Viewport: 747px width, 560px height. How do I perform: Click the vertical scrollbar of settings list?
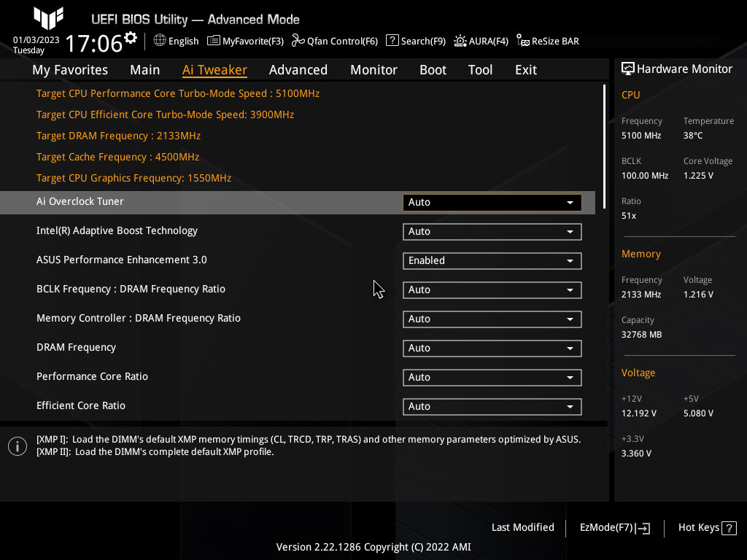604,139
